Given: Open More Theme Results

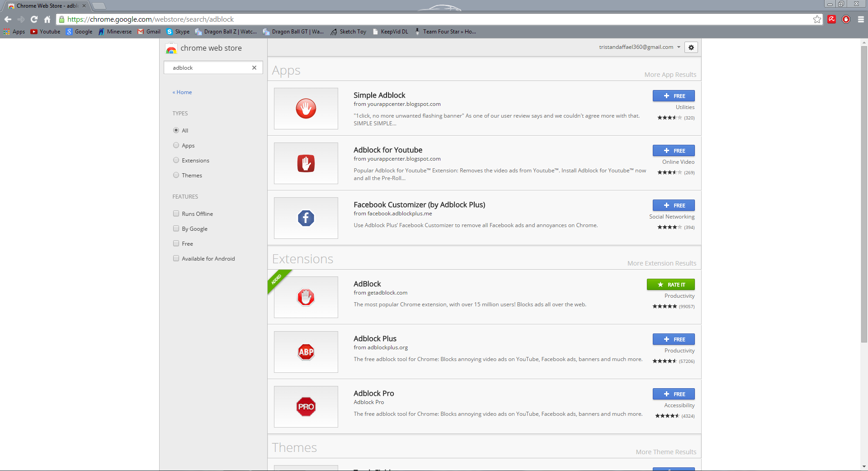Looking at the screenshot, I should pyautogui.click(x=666, y=452).
